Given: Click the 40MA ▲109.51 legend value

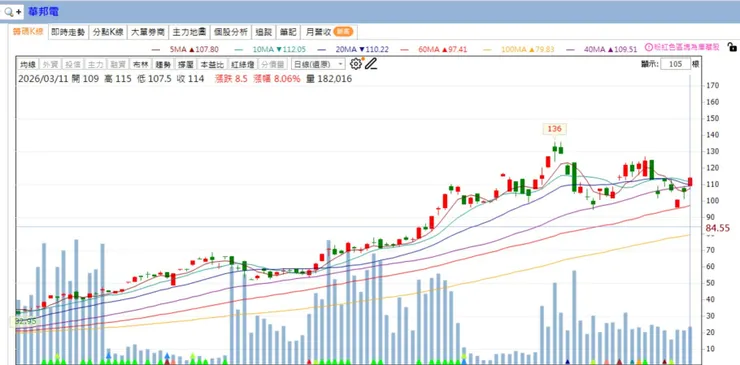Looking at the screenshot, I should pos(611,49).
